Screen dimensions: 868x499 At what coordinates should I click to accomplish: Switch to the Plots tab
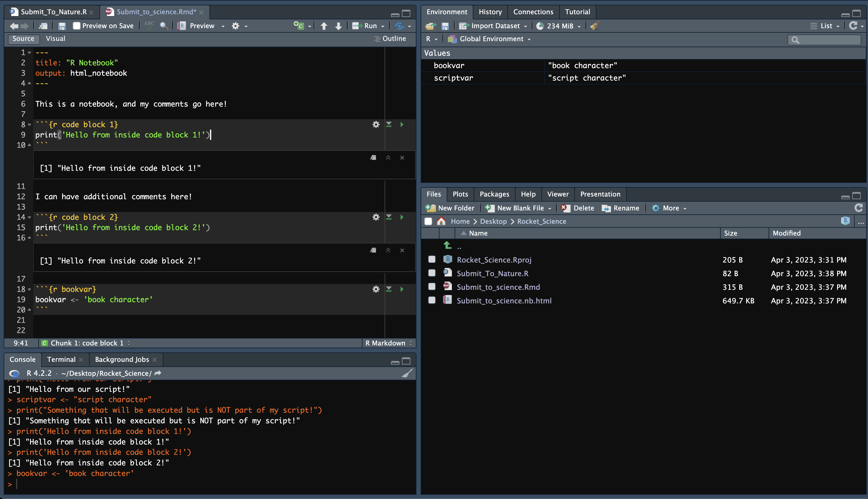tap(460, 194)
